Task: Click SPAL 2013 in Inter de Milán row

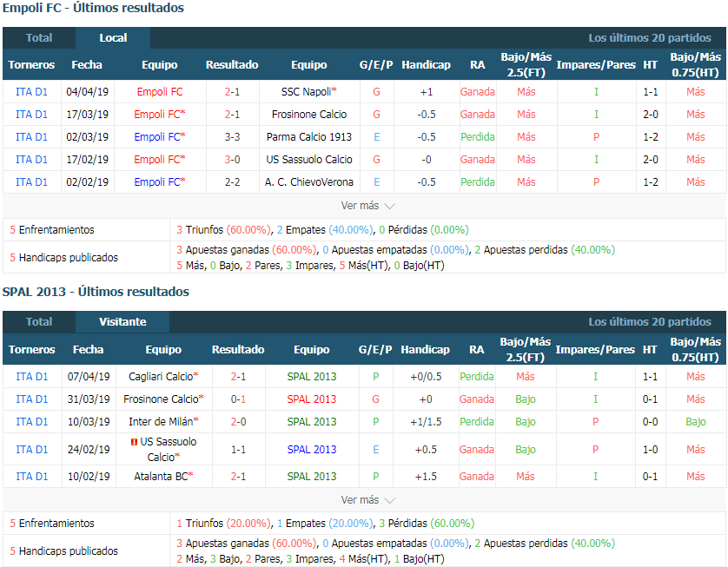Action: point(312,422)
